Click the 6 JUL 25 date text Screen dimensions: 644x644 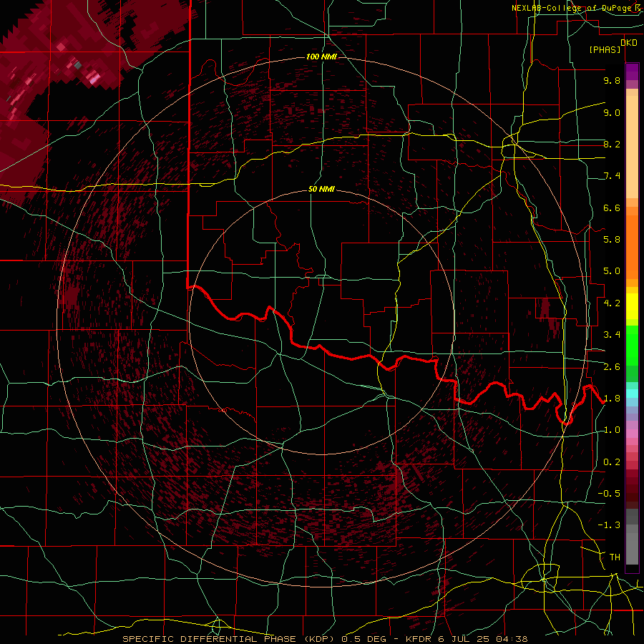click(x=464, y=639)
